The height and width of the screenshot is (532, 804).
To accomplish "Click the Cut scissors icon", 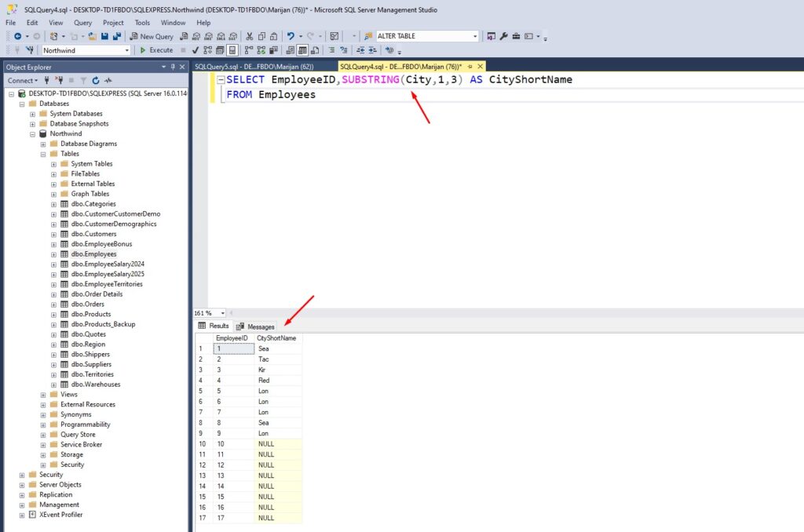I will pos(249,36).
